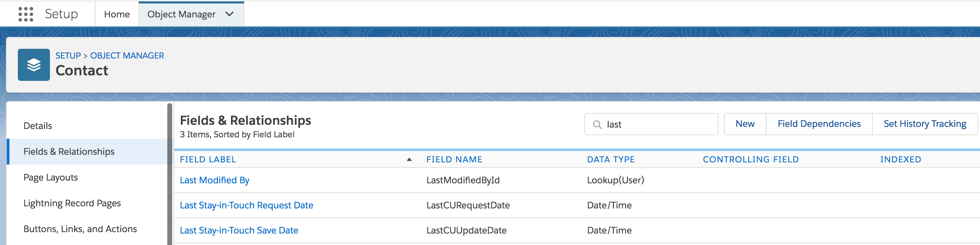Screen dimensions: 980x245
Task: Switch to the Home tab
Action: click(117, 14)
